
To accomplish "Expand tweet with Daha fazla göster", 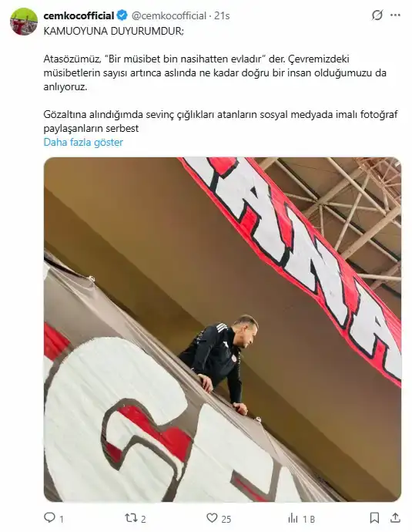I will (83, 142).
